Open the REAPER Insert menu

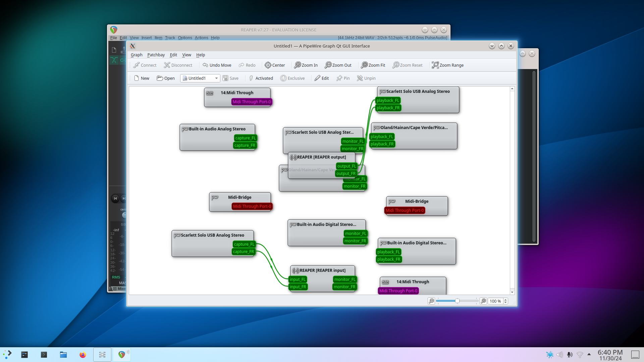click(x=147, y=38)
